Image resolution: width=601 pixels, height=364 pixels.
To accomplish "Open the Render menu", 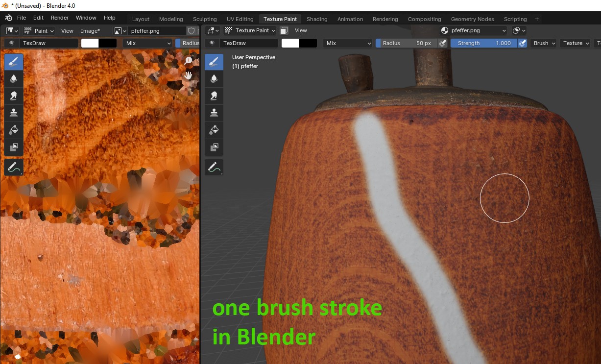I will 60,18.
